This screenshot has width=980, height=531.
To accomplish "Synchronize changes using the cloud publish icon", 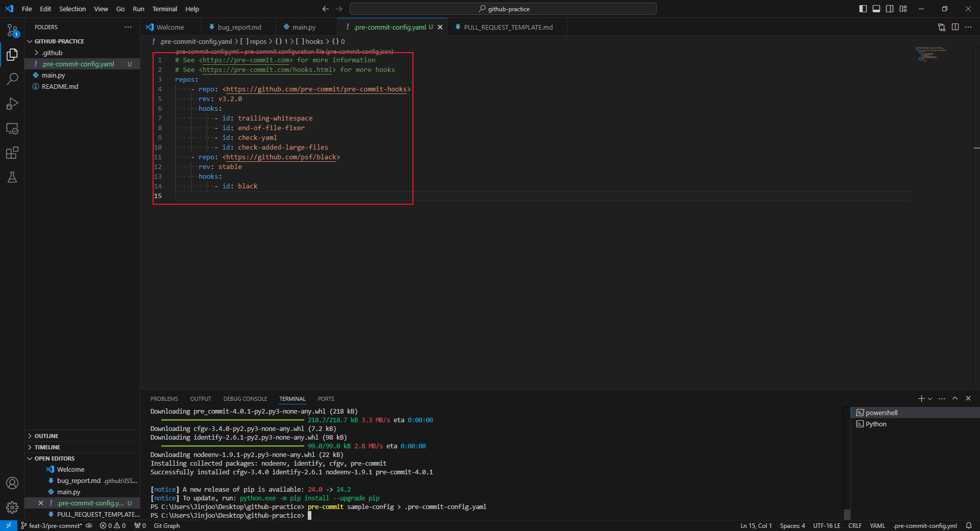I will (x=89, y=525).
